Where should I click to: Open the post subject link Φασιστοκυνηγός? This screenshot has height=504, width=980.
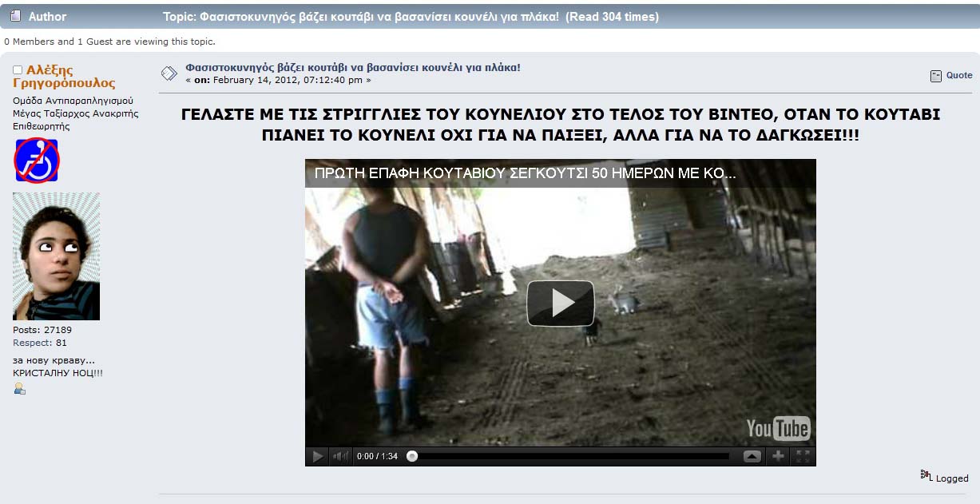coord(353,67)
